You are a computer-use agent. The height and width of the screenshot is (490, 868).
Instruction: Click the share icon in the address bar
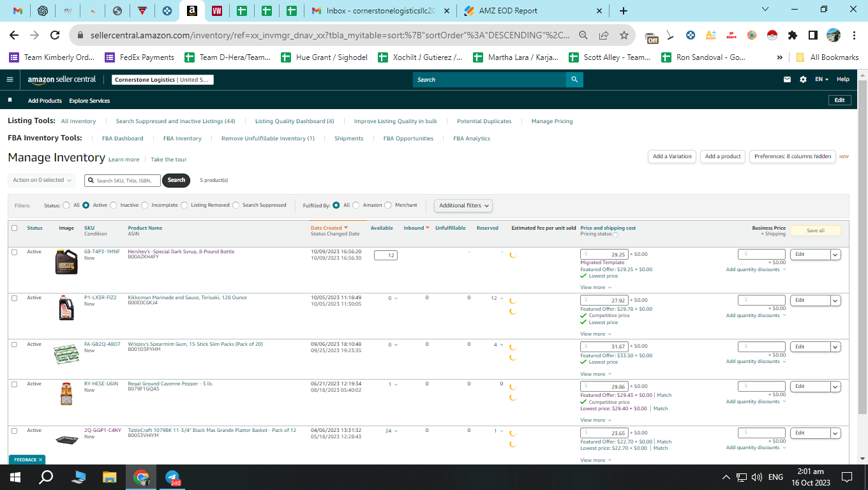coord(603,35)
